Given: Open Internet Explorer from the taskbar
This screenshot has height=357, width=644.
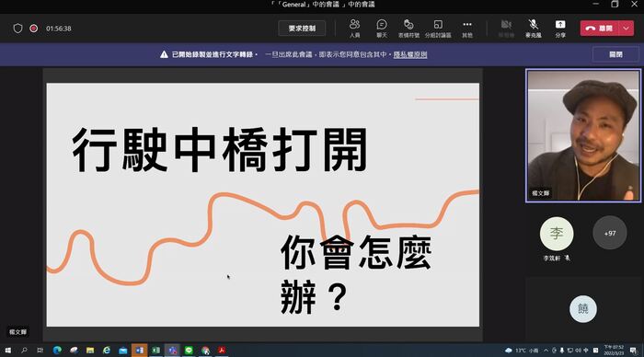Looking at the screenshot, I should pyautogui.click(x=107, y=351).
